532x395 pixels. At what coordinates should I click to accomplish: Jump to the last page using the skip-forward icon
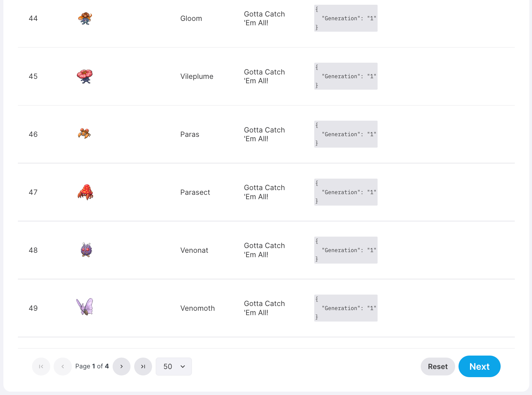(143, 366)
